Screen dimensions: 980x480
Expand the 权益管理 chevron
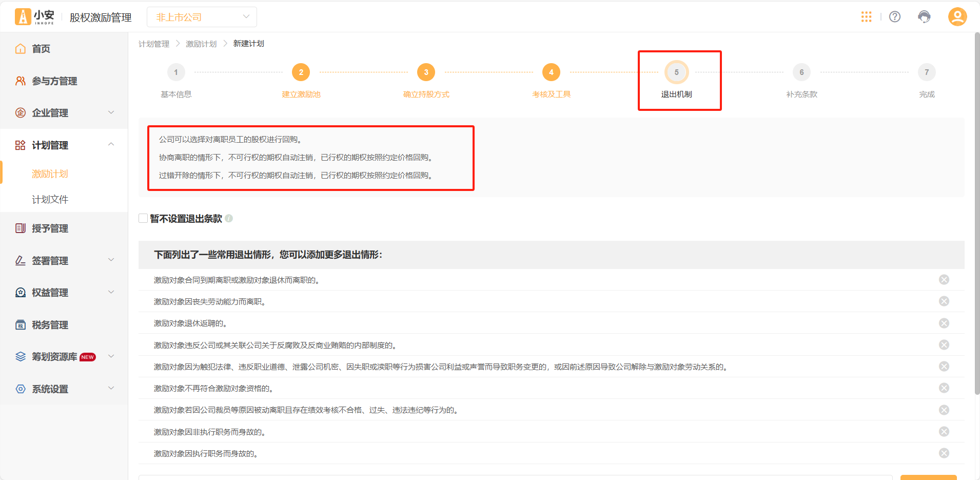[x=111, y=292]
